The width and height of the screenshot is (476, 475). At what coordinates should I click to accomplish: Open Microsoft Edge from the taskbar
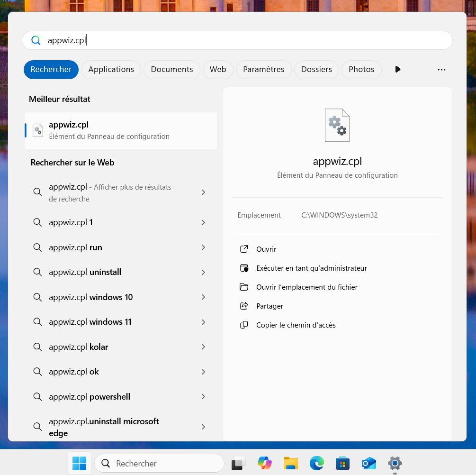click(317, 463)
